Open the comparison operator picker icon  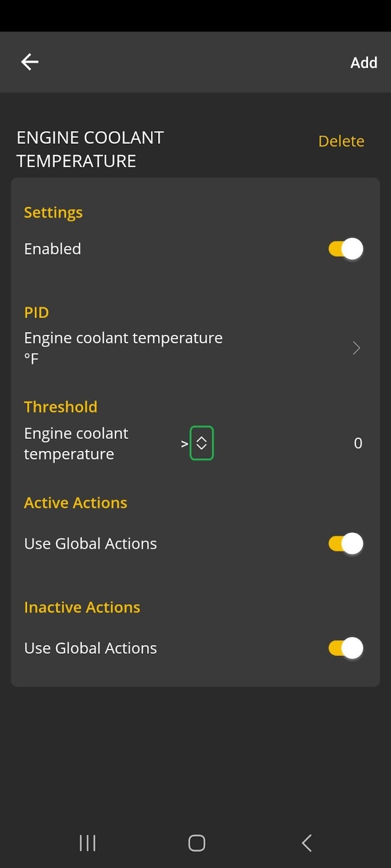point(200,443)
